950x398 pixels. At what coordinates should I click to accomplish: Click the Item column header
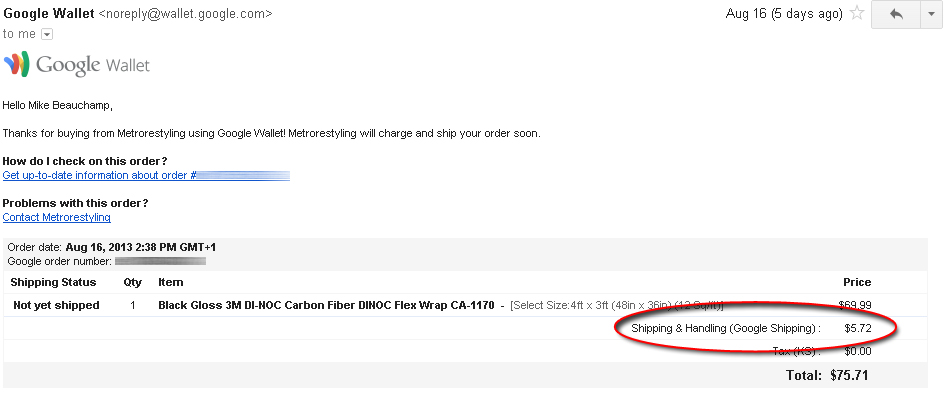click(170, 282)
